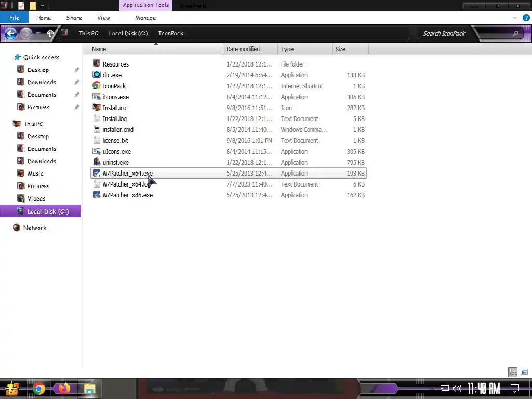Screen dimensions: 532x399
Task: Open the Resources folder icon
Action: coord(97,63)
